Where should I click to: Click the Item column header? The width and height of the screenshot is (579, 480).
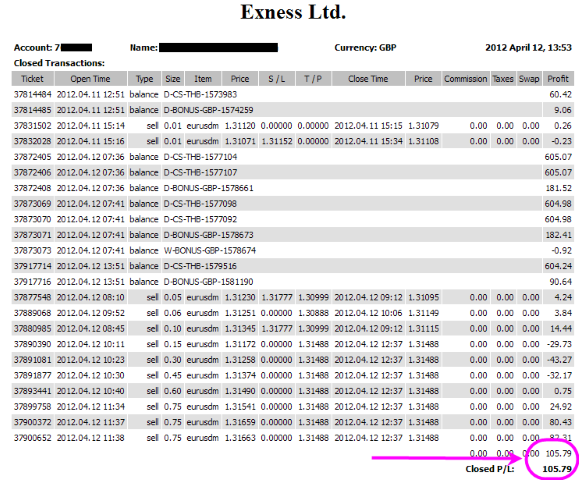[x=203, y=79]
